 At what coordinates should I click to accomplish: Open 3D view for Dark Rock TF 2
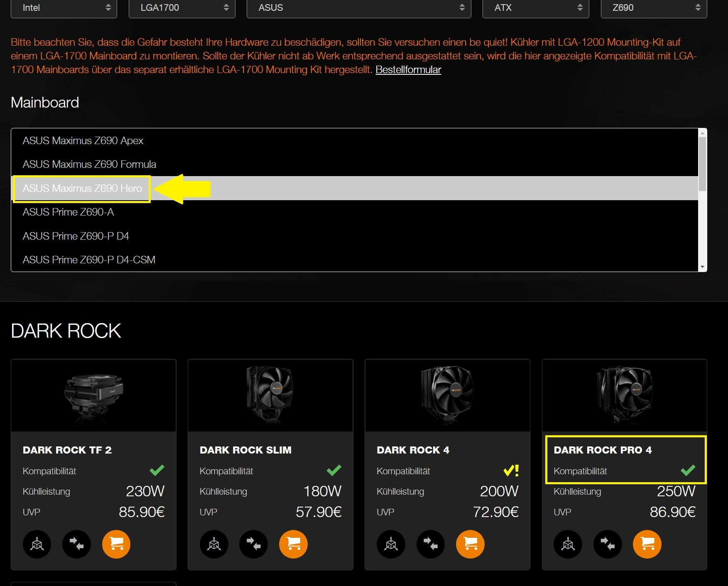[x=37, y=544]
